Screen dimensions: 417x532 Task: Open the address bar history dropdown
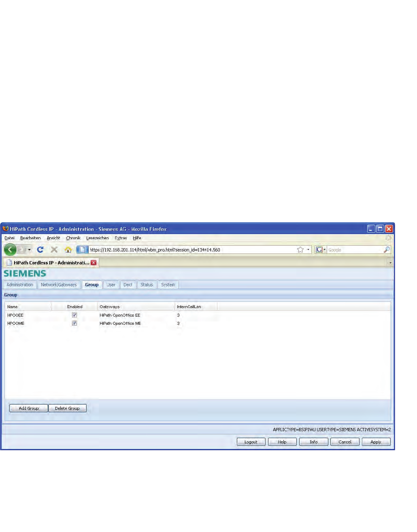point(308,249)
